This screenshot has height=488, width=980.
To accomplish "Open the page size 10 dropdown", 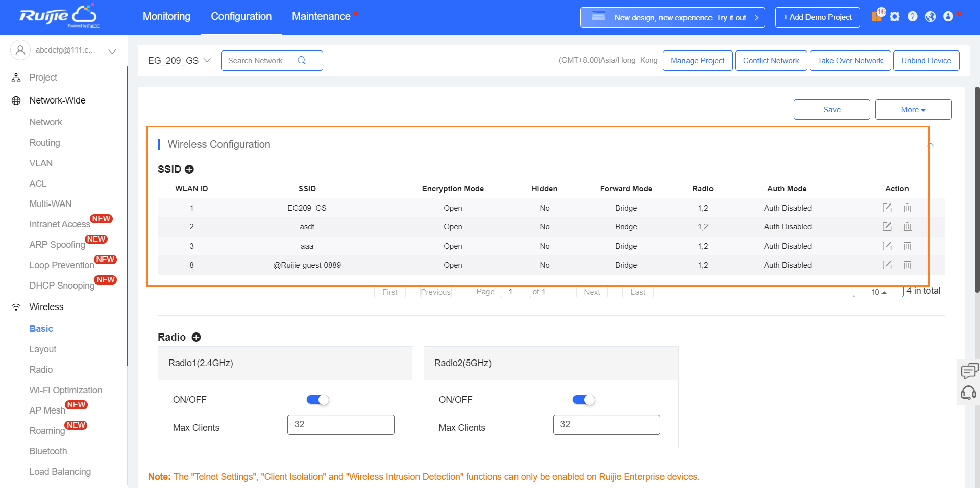I will click(x=878, y=292).
